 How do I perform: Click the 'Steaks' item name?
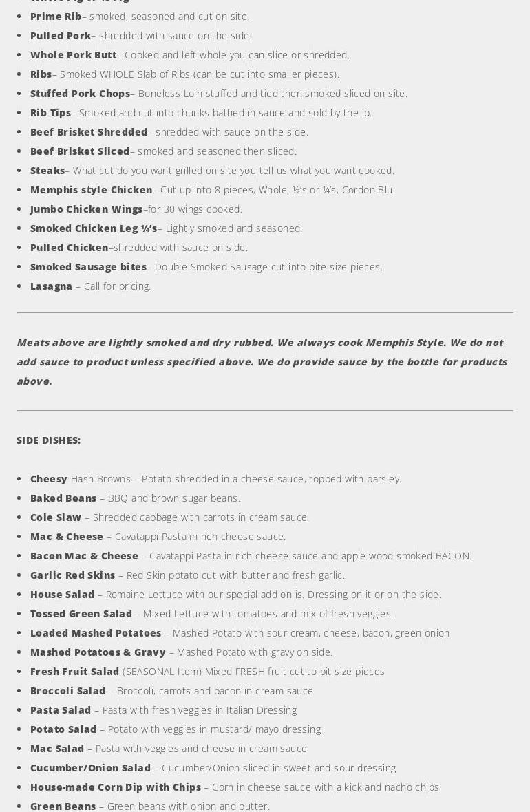pos(47,170)
